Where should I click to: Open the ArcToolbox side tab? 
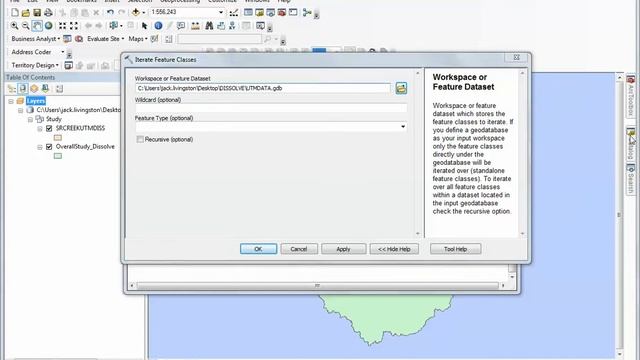coord(631,96)
